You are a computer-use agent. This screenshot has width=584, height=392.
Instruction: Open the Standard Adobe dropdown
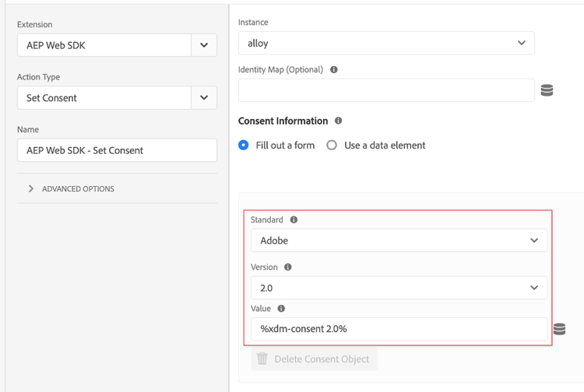399,240
